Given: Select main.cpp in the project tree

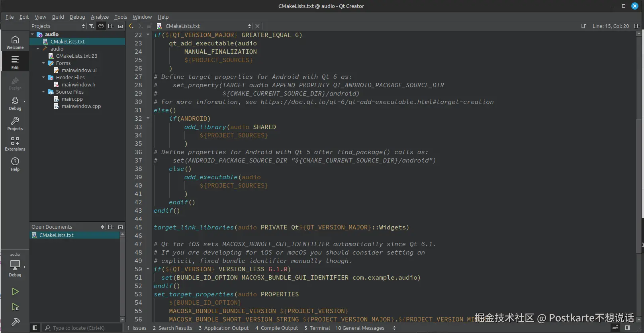Looking at the screenshot, I should (72, 99).
